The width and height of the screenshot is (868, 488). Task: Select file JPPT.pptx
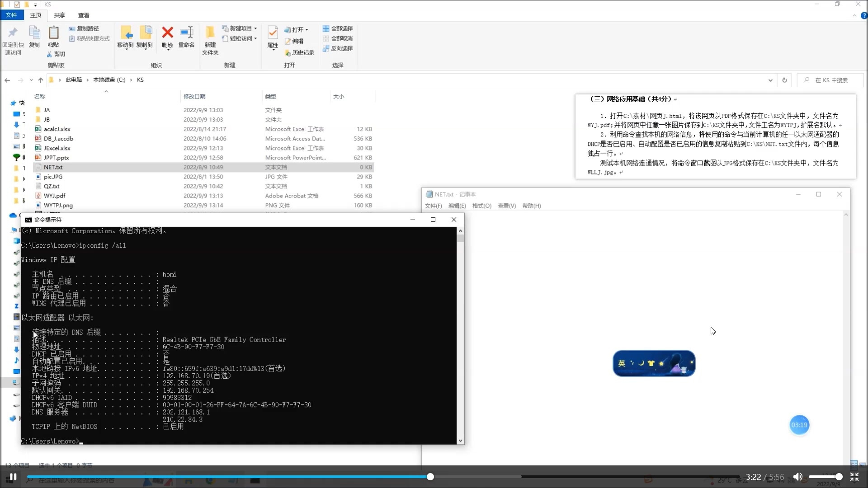coord(203,157)
